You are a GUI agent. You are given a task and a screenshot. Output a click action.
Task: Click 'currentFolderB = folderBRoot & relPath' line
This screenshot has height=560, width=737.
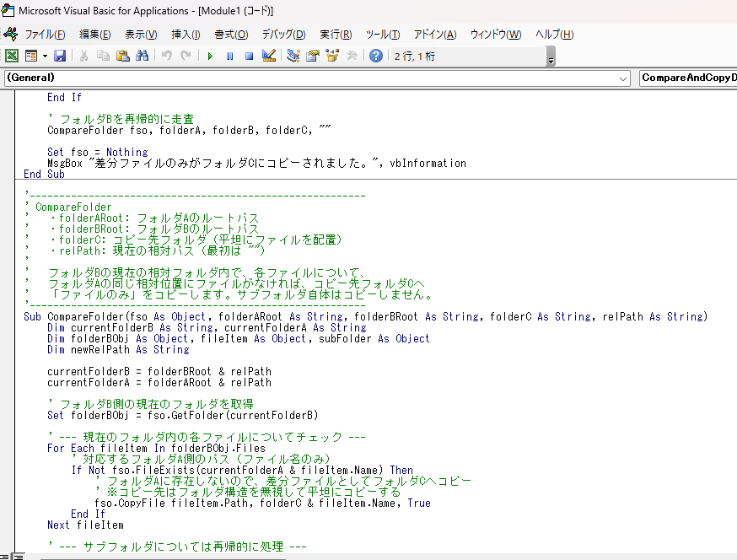pyautogui.click(x=159, y=371)
